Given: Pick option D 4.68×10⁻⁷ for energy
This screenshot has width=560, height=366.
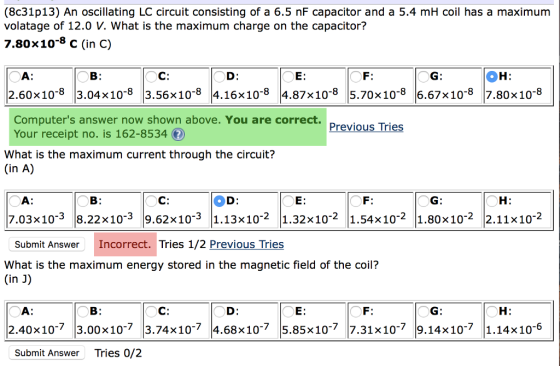Looking at the screenshot, I should point(219,312).
